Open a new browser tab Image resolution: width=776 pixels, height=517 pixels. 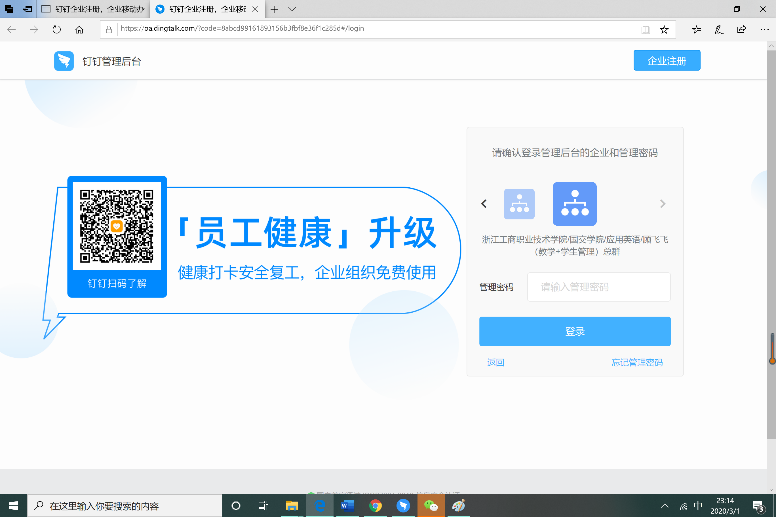(x=275, y=8)
